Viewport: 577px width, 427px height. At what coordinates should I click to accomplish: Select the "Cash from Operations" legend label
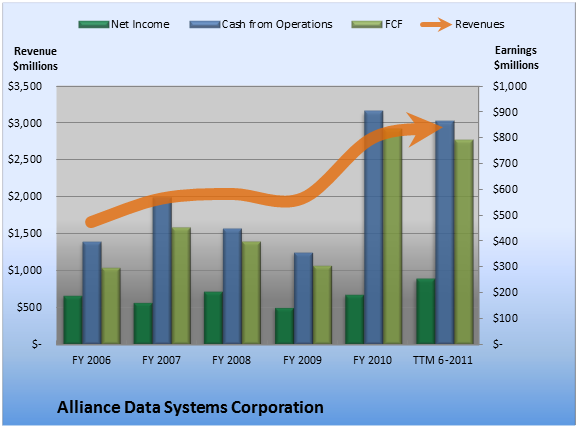point(277,24)
